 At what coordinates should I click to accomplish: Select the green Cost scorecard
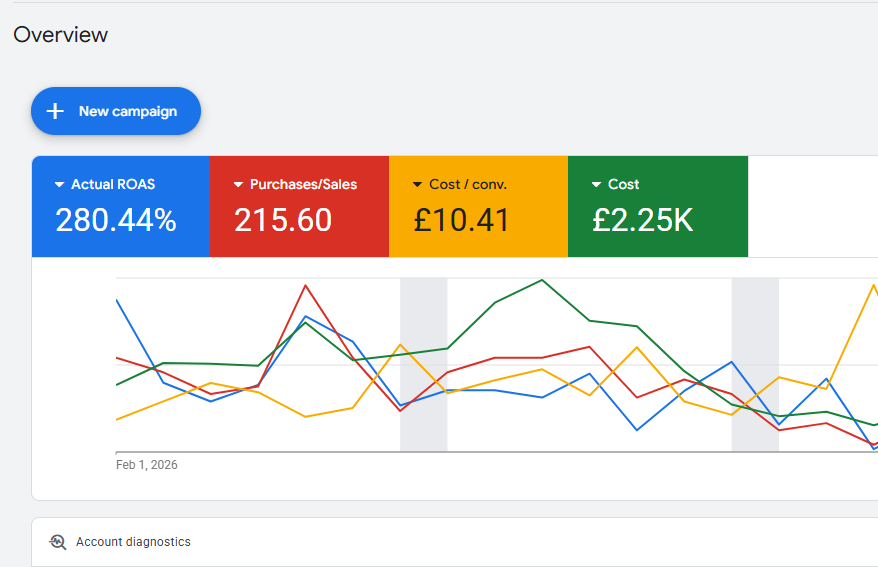coord(658,207)
